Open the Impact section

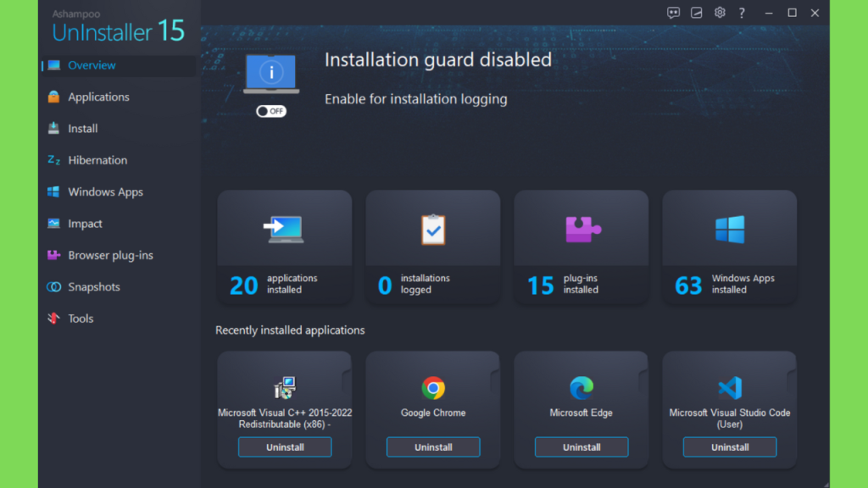point(118,224)
